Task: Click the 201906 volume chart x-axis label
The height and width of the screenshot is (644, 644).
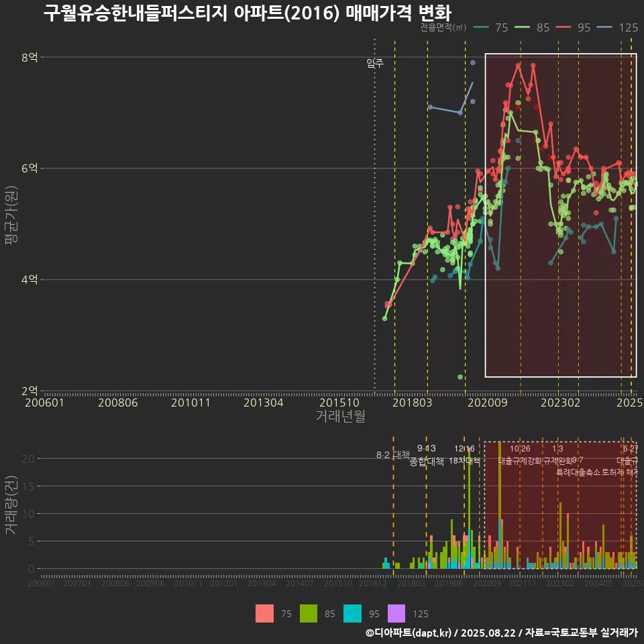Action: pyautogui.click(x=449, y=583)
